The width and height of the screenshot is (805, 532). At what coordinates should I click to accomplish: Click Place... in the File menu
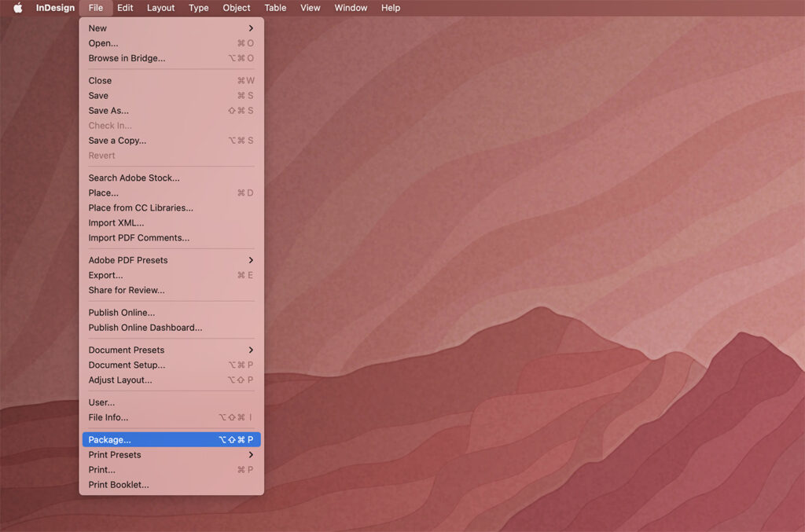pyautogui.click(x=103, y=193)
